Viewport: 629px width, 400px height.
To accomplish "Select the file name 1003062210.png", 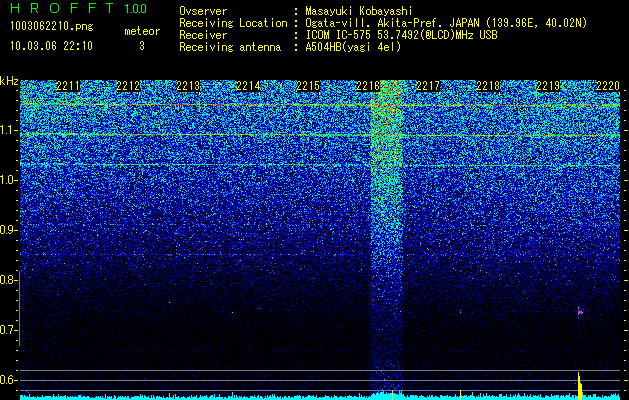I will click(52, 27).
